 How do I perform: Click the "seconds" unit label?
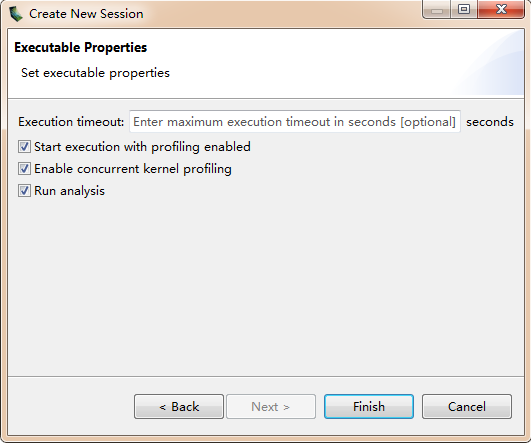click(490, 122)
